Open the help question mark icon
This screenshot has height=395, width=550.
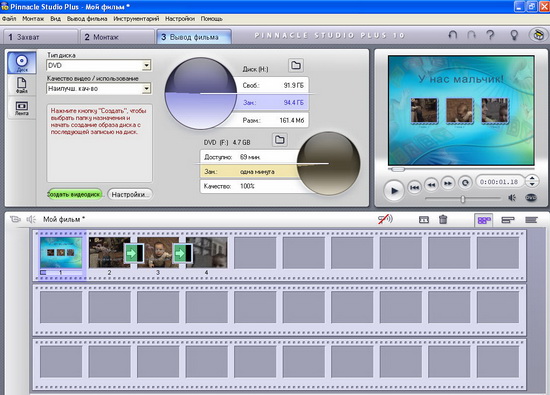(490, 35)
